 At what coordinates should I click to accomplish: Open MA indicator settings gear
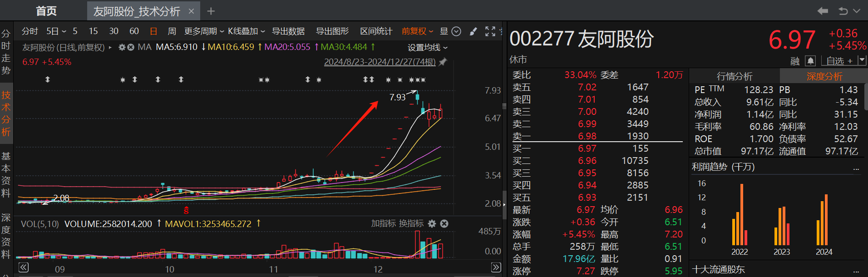point(122,47)
